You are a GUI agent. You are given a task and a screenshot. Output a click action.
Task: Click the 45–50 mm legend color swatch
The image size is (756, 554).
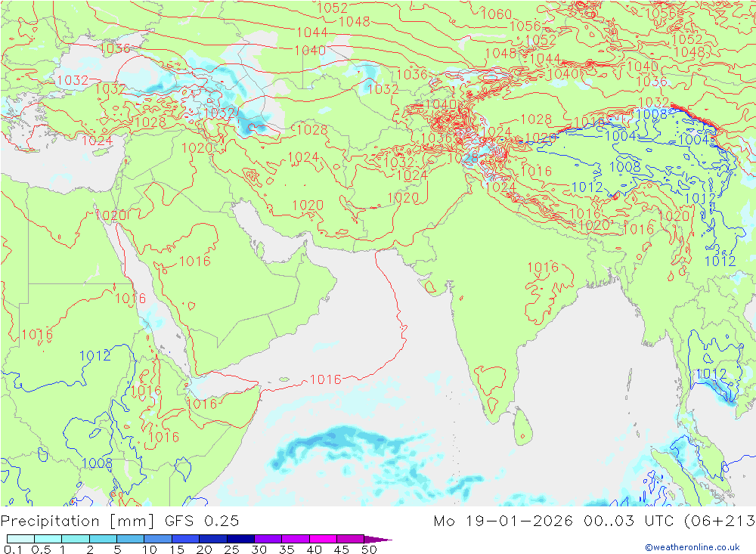coord(350,539)
